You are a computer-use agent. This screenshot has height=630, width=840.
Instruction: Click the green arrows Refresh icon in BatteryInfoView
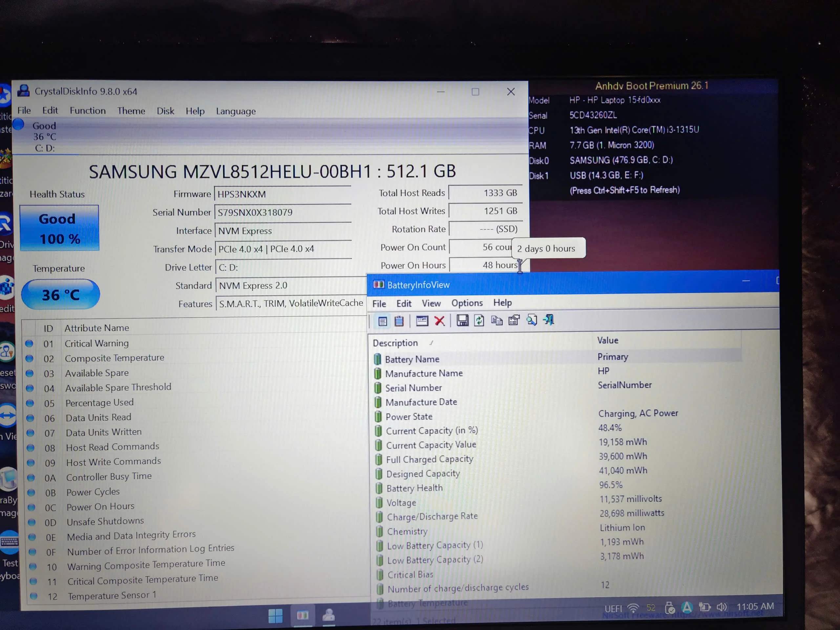479,321
